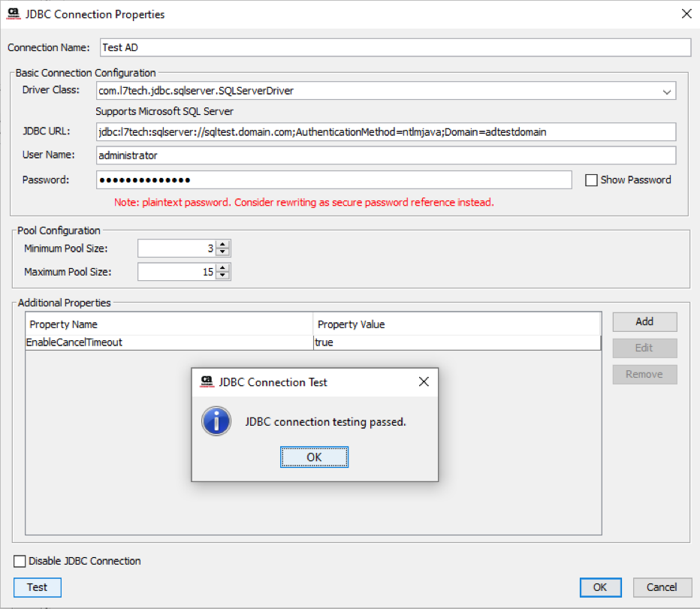The height and width of the screenshot is (609, 700).
Task: Close the JDBC Connection Test popup
Action: pyautogui.click(x=424, y=381)
